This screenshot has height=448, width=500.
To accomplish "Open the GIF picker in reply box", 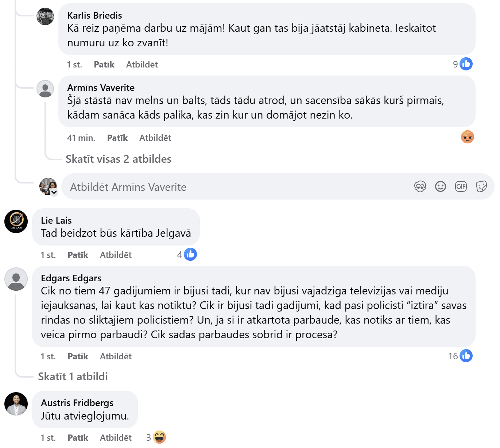I will point(461,187).
